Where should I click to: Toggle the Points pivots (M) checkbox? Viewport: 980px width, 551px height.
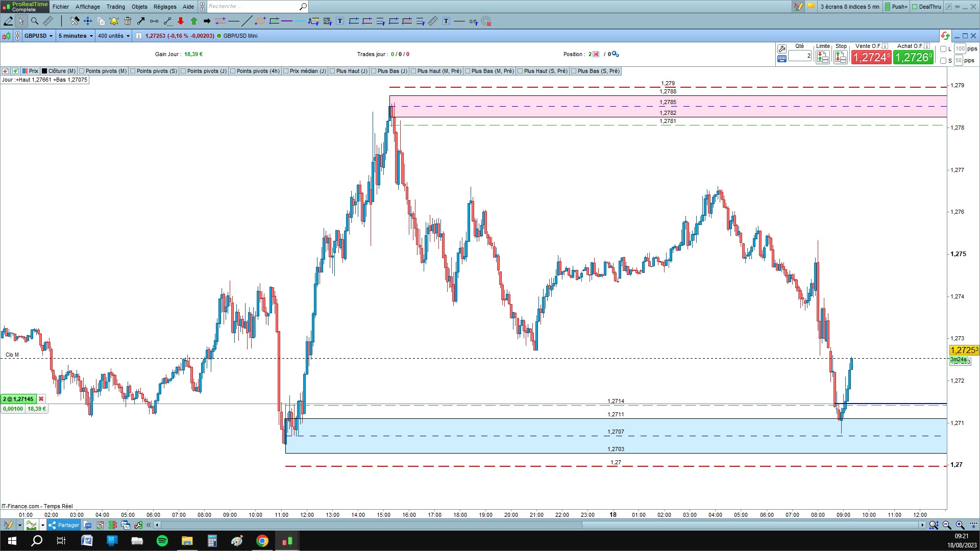[82, 71]
